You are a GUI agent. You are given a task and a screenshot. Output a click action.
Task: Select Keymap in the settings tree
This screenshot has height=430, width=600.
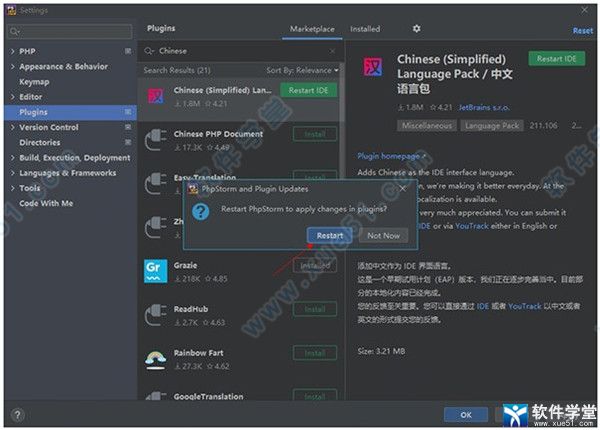point(34,82)
